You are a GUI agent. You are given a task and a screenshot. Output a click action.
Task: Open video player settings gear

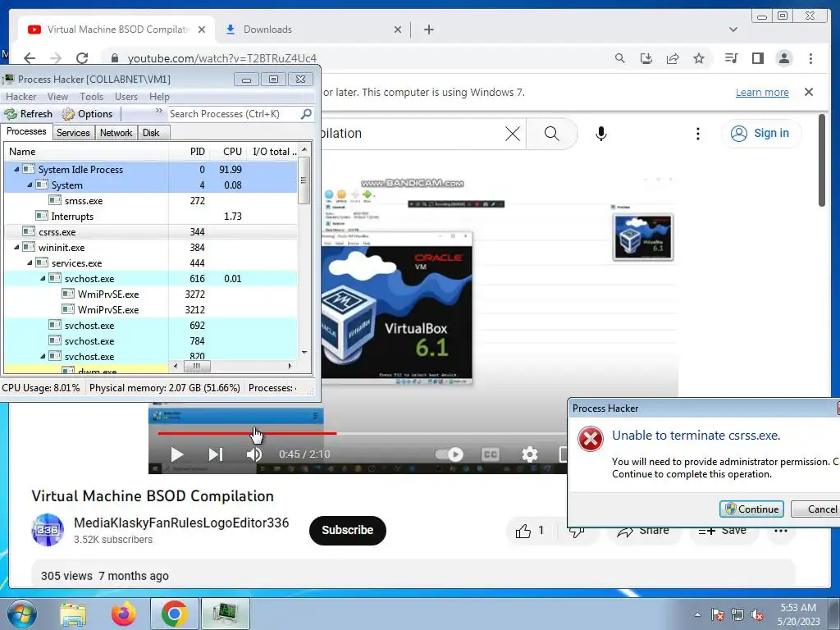click(529, 454)
